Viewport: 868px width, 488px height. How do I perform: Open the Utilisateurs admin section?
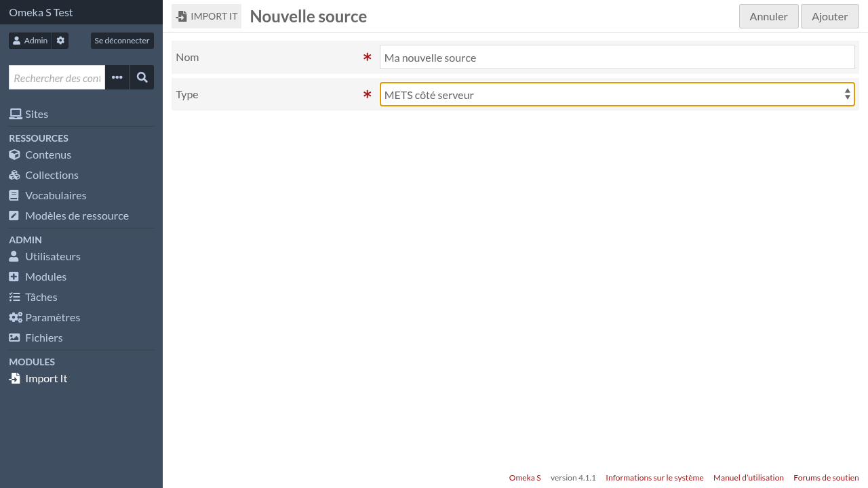point(52,256)
